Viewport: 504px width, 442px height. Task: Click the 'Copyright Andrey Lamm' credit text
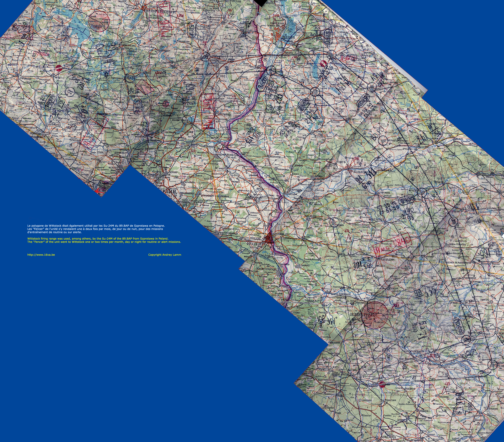coord(164,255)
